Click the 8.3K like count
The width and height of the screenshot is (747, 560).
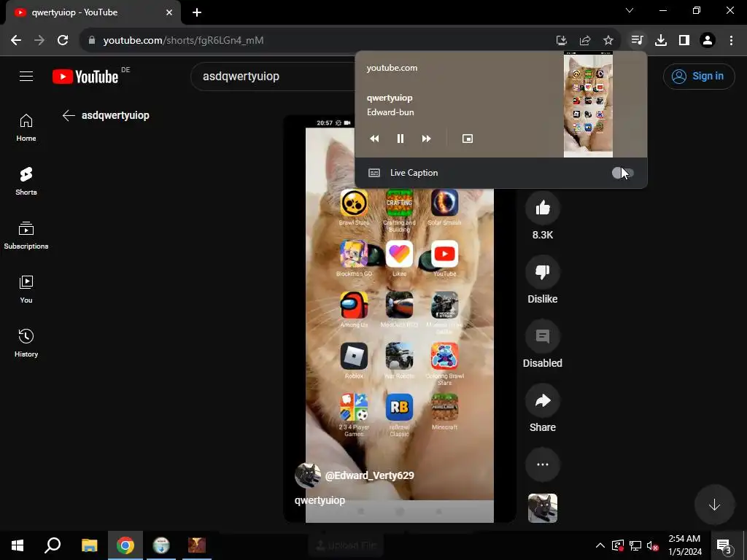tap(543, 235)
